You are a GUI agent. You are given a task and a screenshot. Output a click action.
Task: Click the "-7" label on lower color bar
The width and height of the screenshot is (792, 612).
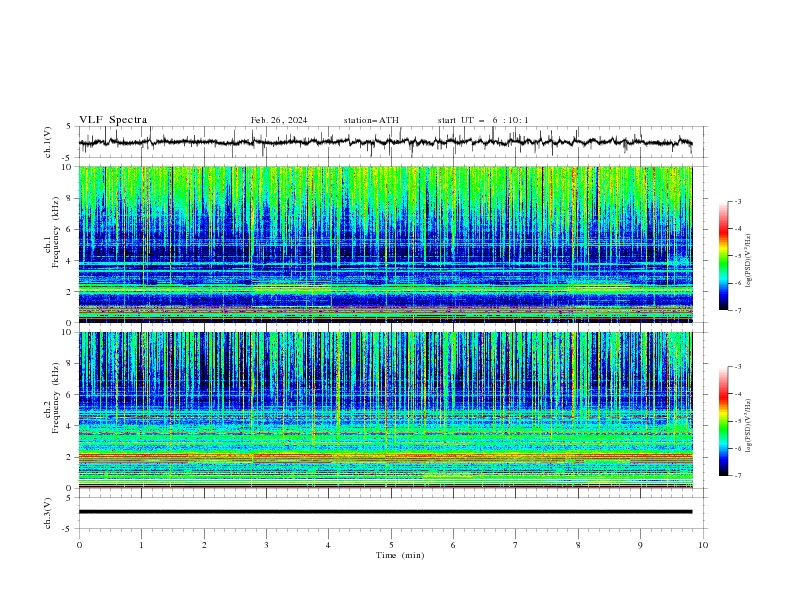tap(738, 476)
